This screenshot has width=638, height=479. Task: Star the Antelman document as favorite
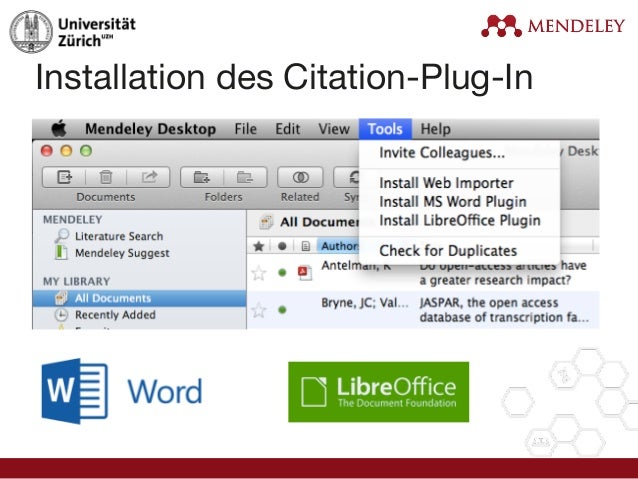point(259,273)
